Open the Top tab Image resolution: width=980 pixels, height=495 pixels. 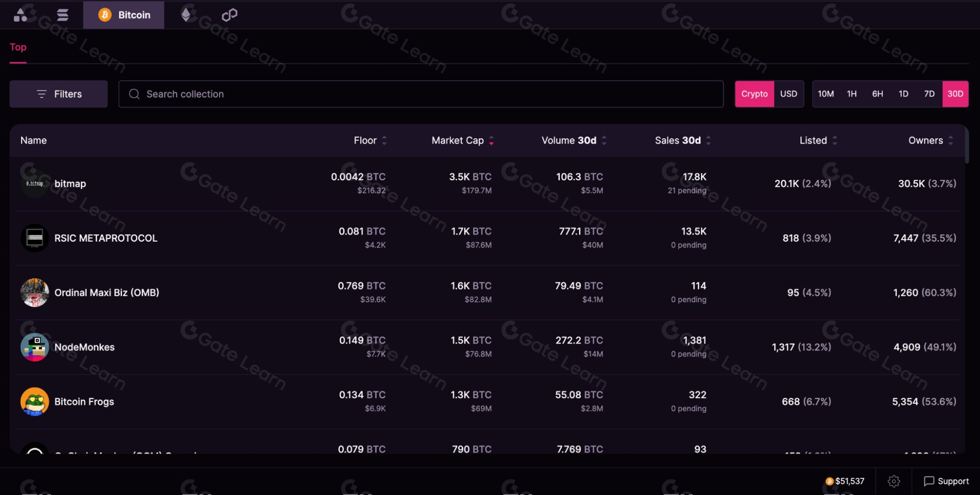tap(18, 48)
